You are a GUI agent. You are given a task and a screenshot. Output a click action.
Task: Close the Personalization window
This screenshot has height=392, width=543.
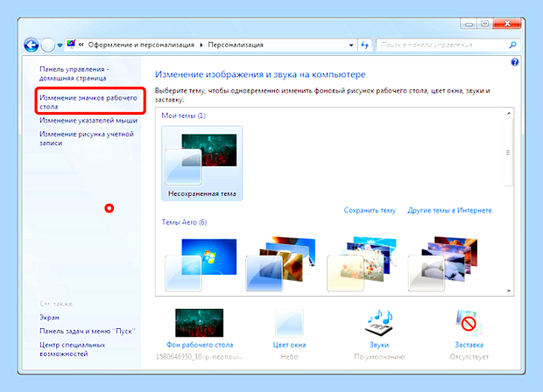[x=507, y=24]
